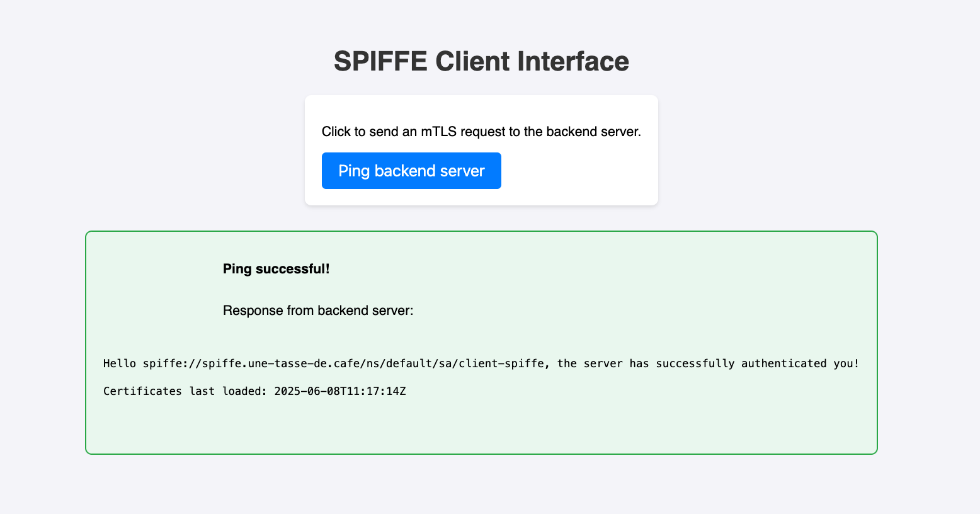Screen dimensions: 980x514
Task: Click the word Hello in the response
Action: tap(119, 363)
